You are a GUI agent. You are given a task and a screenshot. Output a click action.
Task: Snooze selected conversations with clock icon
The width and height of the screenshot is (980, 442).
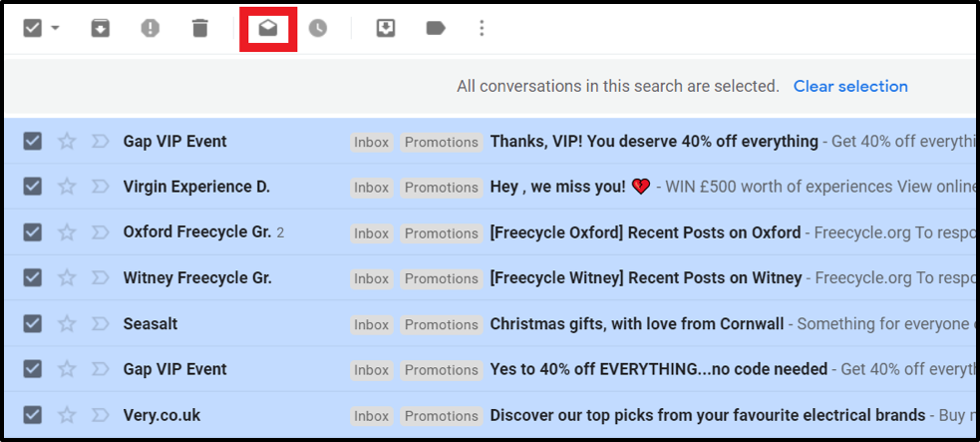pyautogui.click(x=317, y=28)
